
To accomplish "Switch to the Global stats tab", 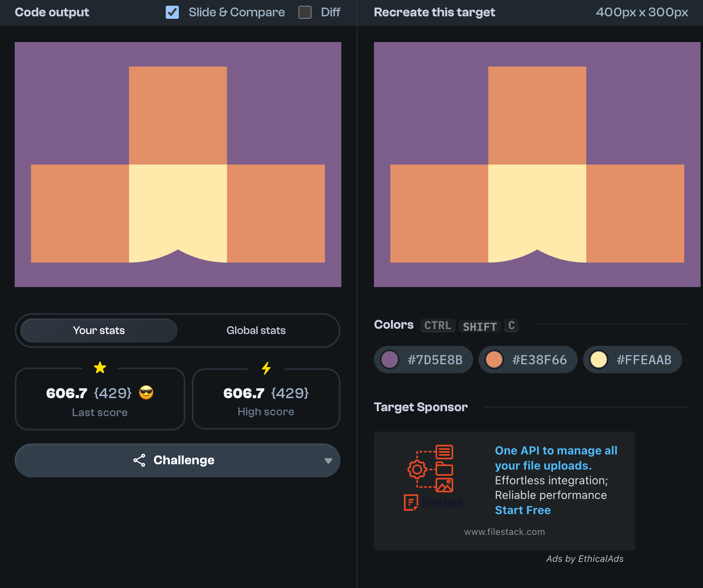I will [x=256, y=330].
